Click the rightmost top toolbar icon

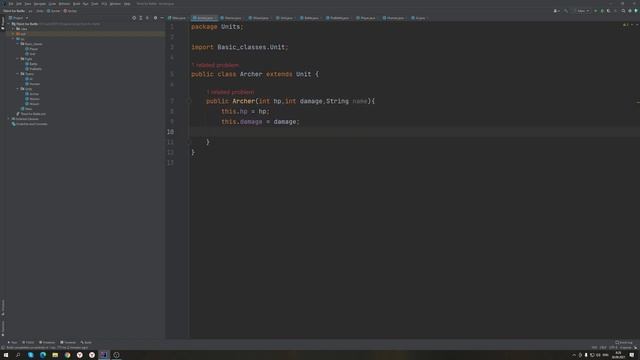636,11
